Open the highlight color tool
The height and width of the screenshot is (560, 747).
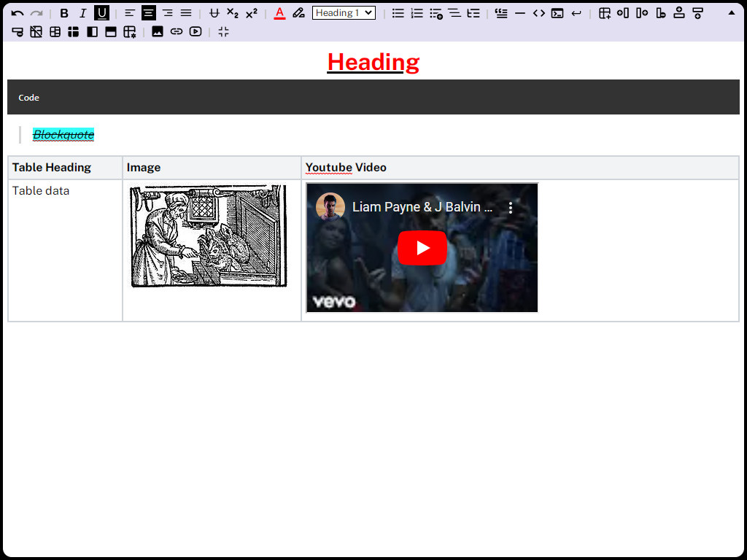(x=298, y=13)
